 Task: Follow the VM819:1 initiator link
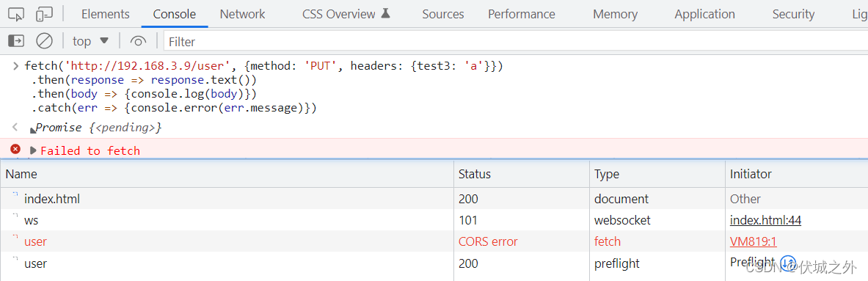click(x=746, y=241)
